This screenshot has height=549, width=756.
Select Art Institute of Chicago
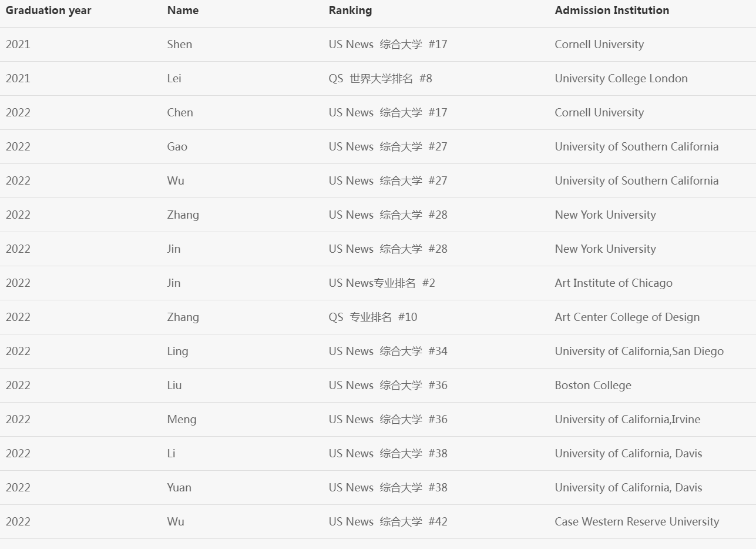[614, 283]
